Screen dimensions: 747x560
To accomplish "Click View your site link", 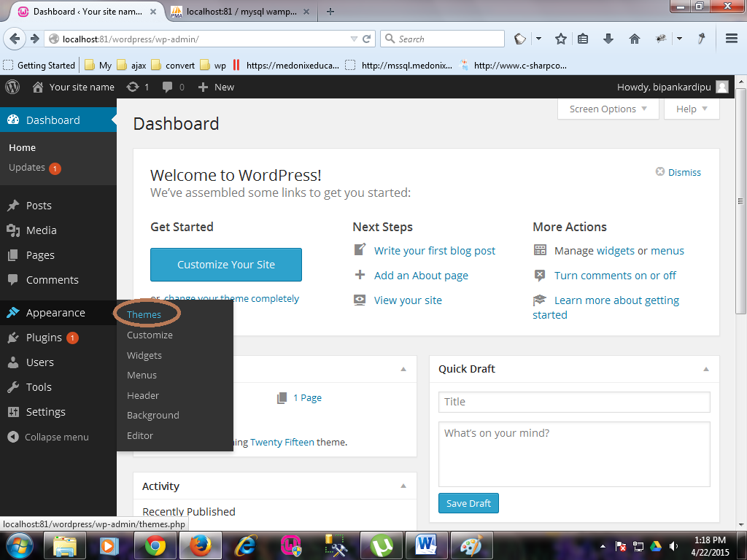I will tap(408, 300).
